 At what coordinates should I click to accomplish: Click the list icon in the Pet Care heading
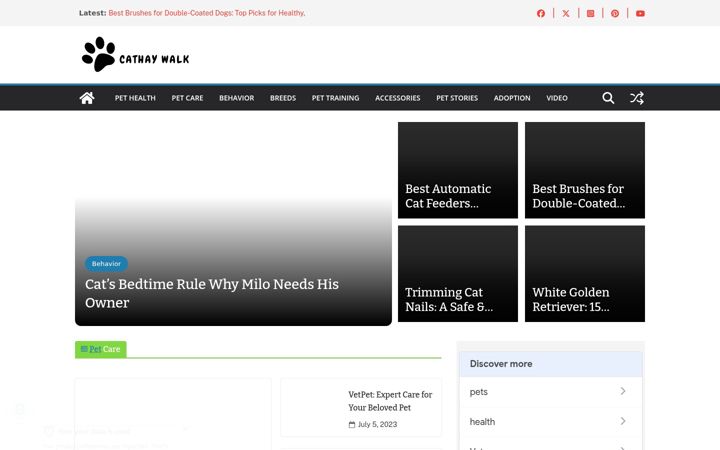pos(84,349)
